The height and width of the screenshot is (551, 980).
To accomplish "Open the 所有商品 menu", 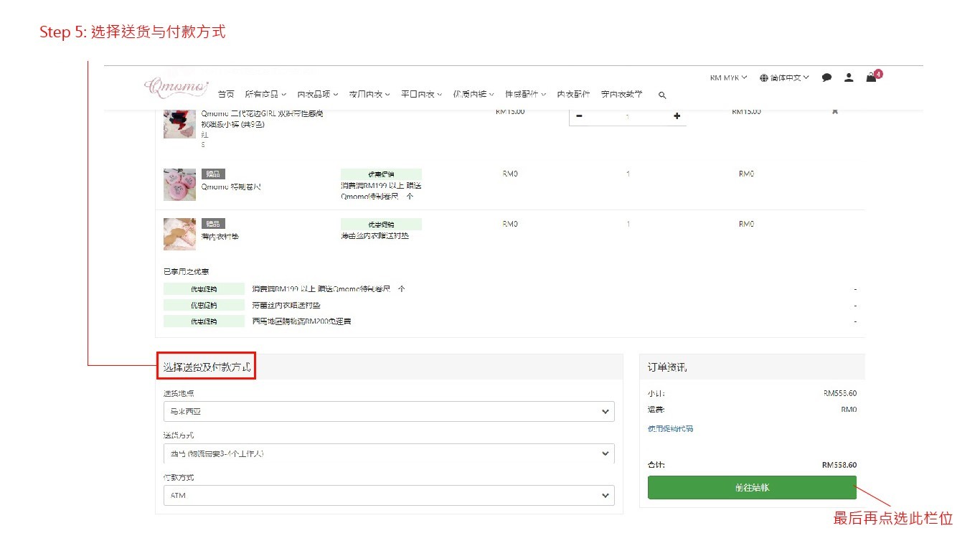I will tap(265, 95).
